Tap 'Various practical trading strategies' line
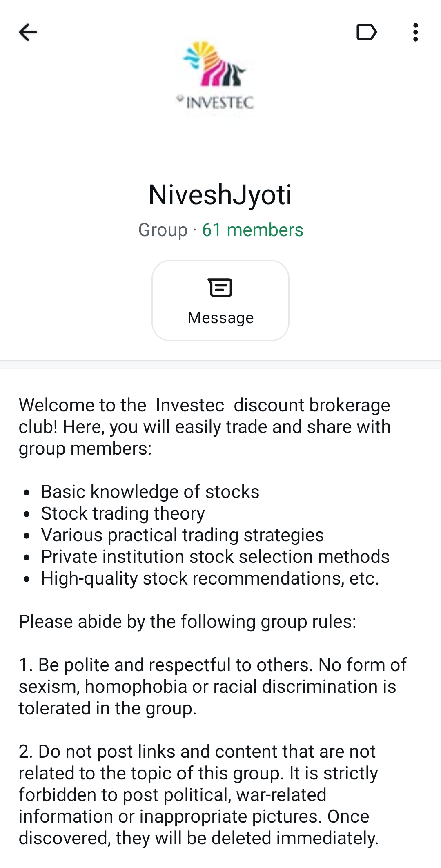Image resolution: width=441 pixels, height=868 pixels. point(182,535)
